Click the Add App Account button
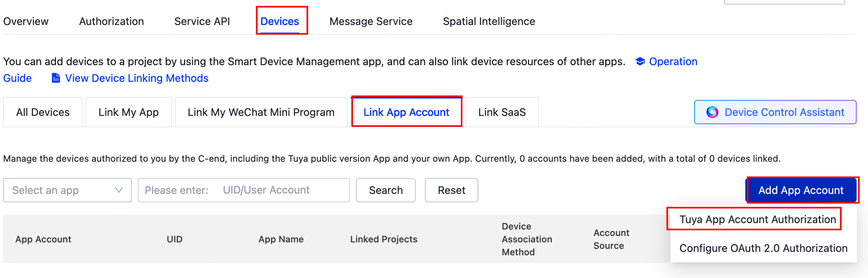The height and width of the screenshot is (278, 868). point(802,190)
